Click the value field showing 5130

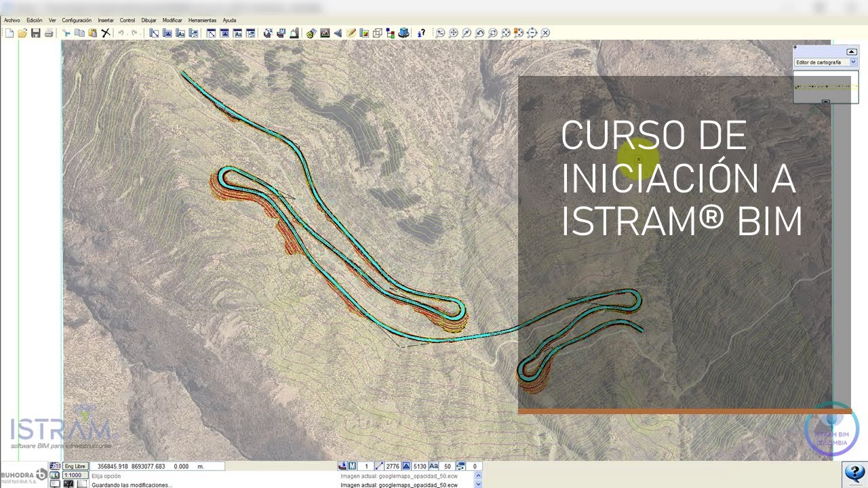[419, 466]
